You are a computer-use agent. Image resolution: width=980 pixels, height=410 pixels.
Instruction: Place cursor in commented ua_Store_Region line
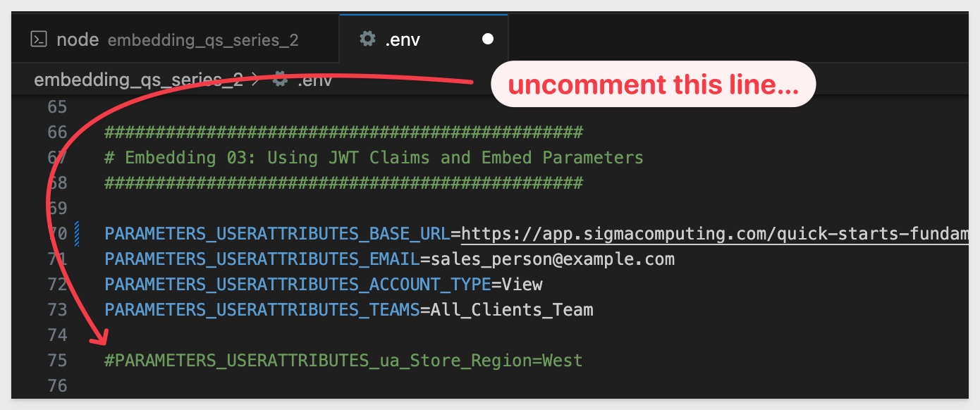pos(343,361)
